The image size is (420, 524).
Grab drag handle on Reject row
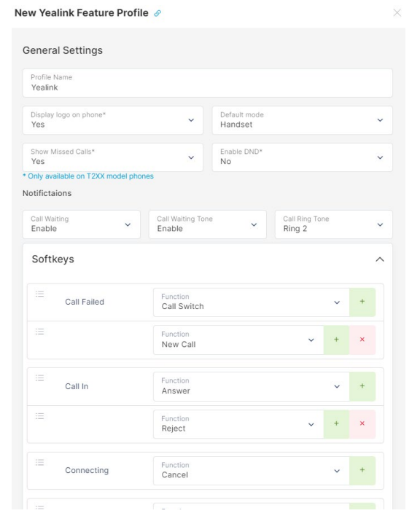[40, 416]
